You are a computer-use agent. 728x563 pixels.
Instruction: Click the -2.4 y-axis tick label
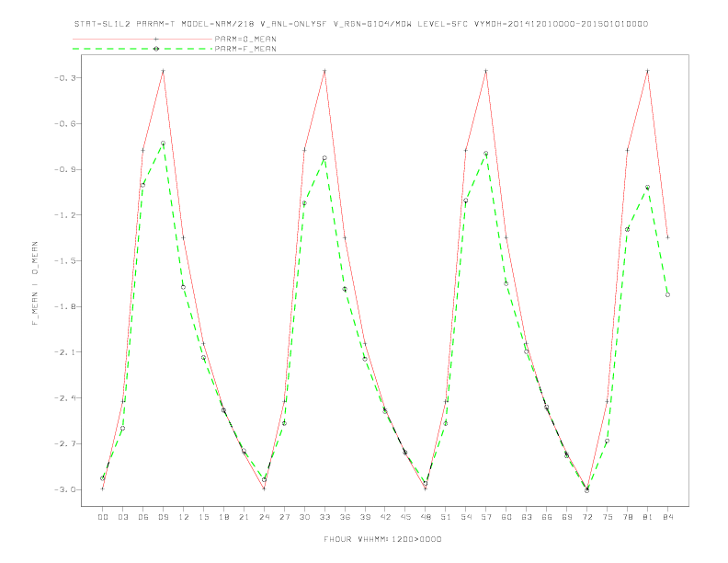click(x=64, y=398)
